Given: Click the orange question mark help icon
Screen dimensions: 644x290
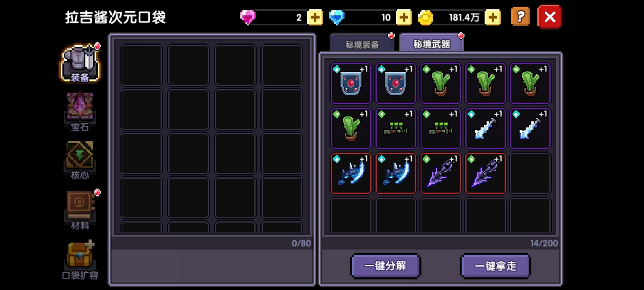Looking at the screenshot, I should point(520,17).
